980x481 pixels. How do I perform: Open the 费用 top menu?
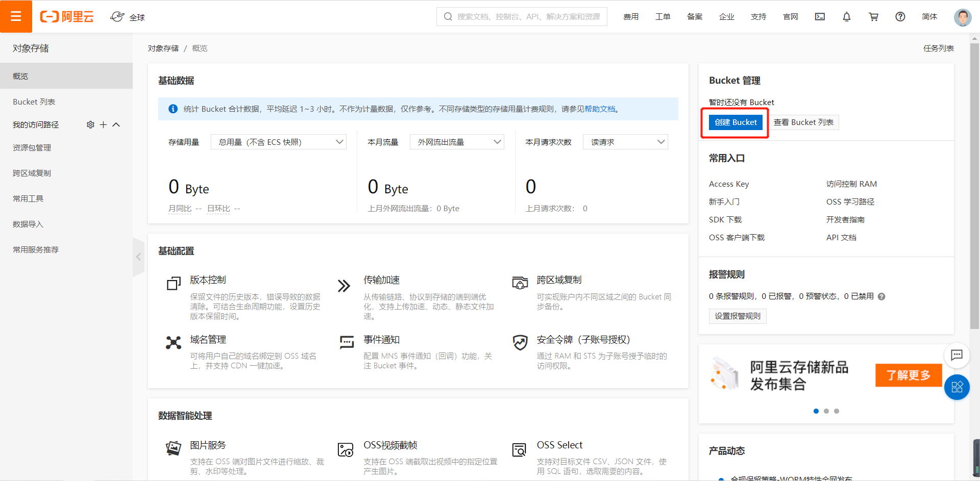coord(631,17)
